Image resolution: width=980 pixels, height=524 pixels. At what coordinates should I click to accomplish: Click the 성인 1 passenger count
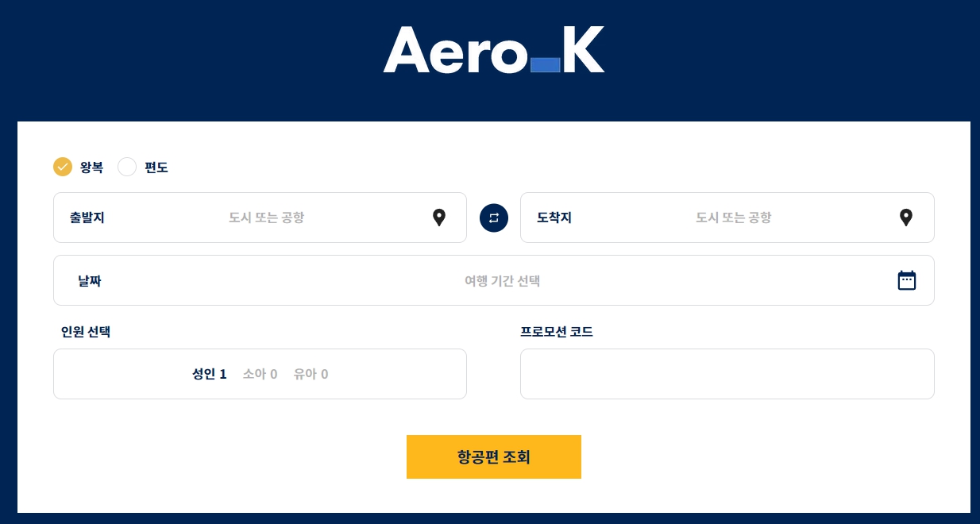(x=209, y=374)
